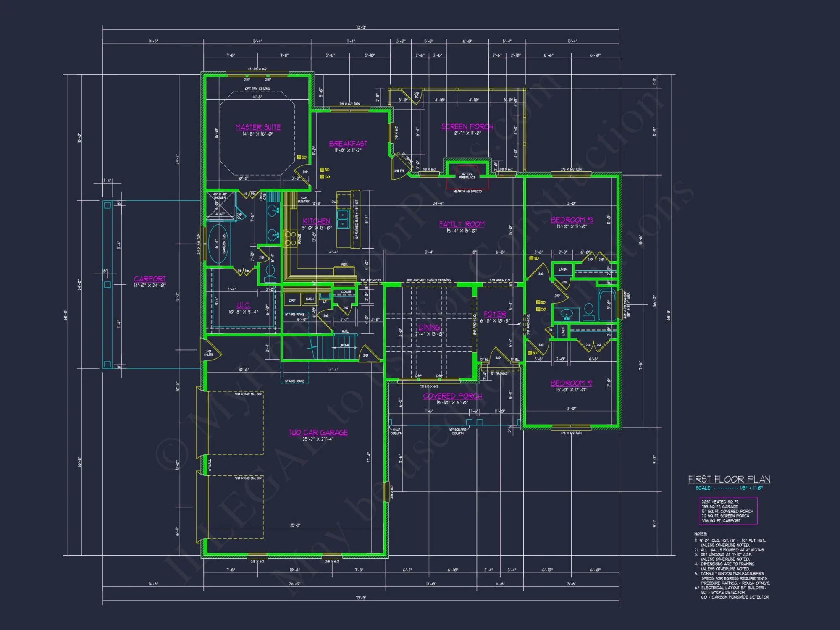Click the smoke detector marker inside Master Suite

(x=299, y=157)
